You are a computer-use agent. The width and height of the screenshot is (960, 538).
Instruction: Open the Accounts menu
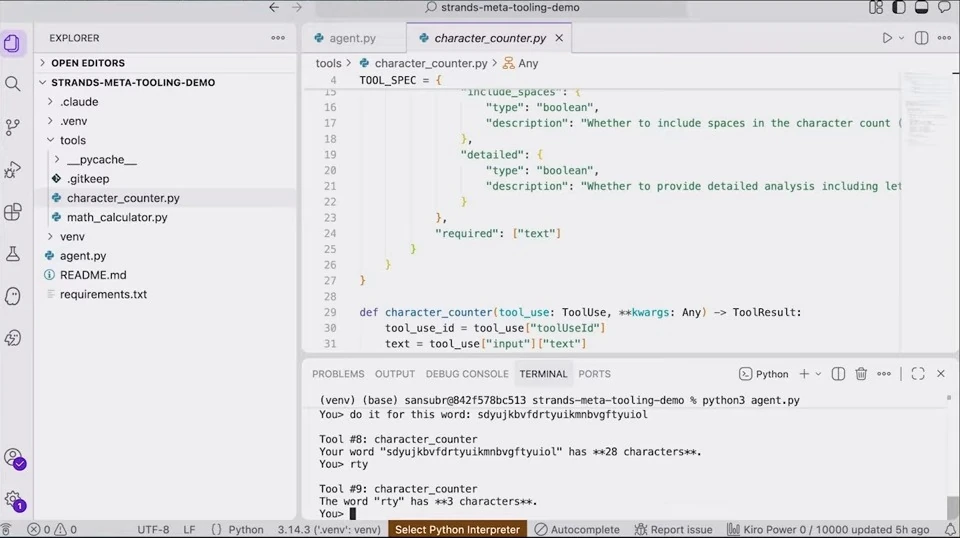pos(13,458)
